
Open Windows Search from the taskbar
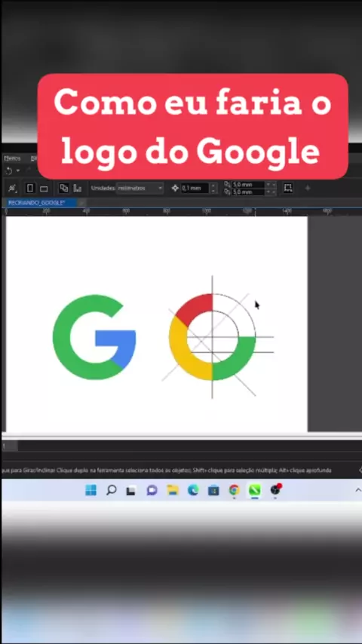coord(111,490)
